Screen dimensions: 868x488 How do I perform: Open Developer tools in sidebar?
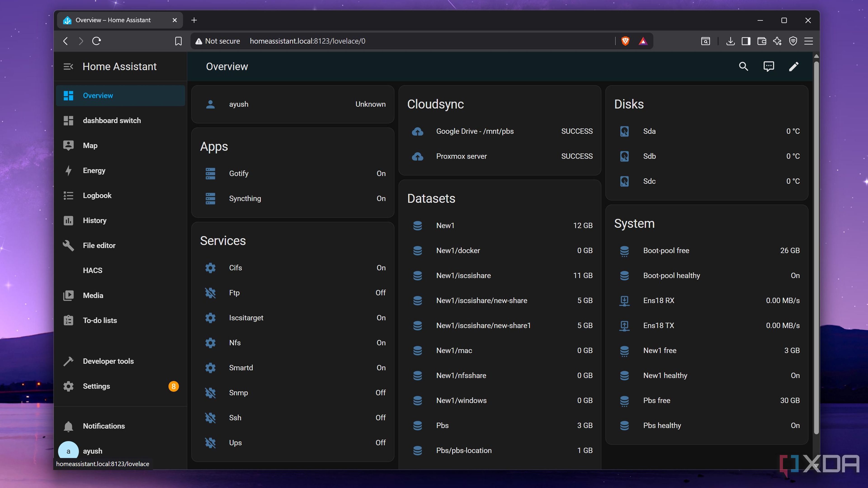point(120,361)
